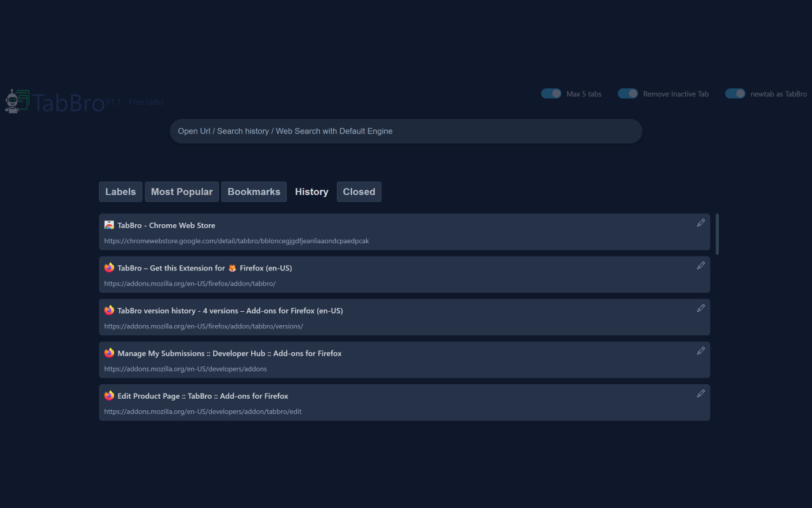The width and height of the screenshot is (812, 508).
Task: Click the 'Max 5 tabs' label
Action: coord(584,94)
